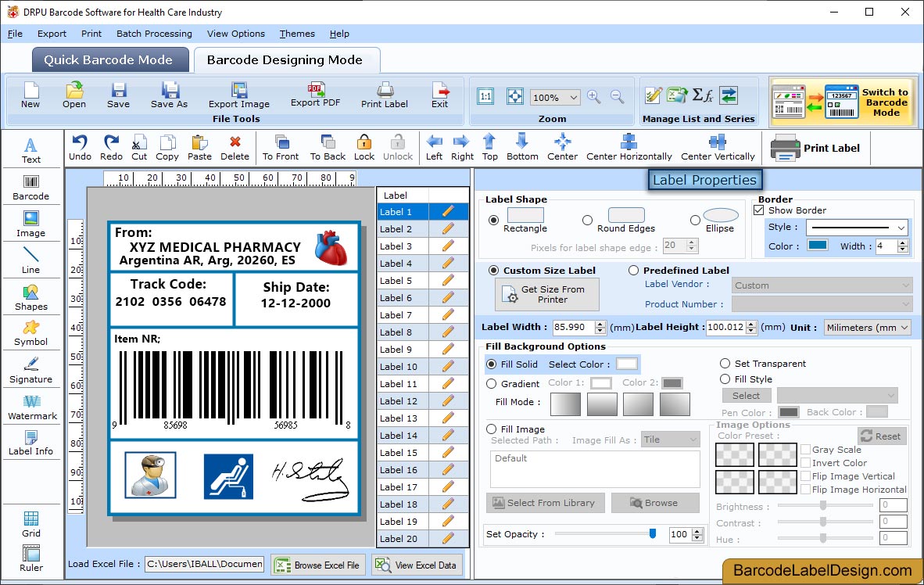Pick the Line drawing tool
This screenshot has height=585, width=924.
30,260
